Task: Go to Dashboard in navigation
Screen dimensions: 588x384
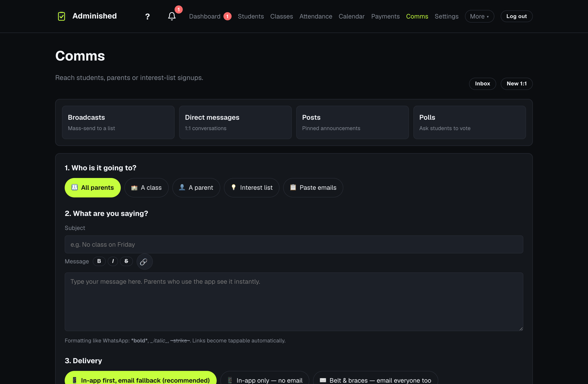Action: (x=205, y=16)
